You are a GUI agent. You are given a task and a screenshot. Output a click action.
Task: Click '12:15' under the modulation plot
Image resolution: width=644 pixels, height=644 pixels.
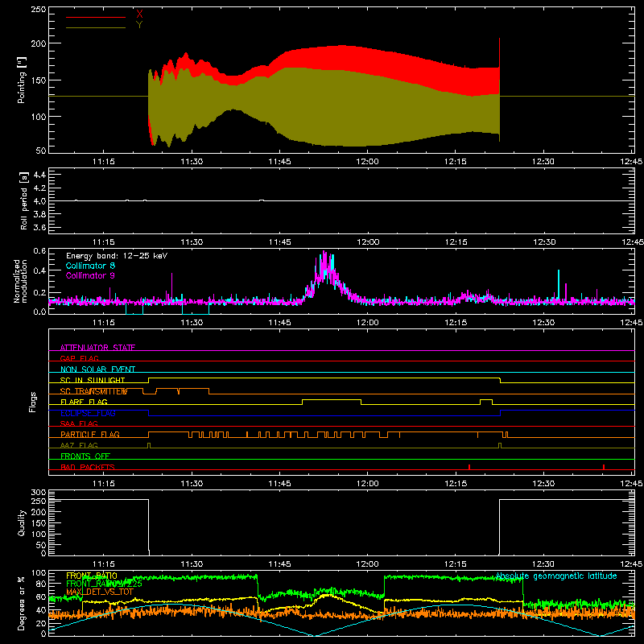click(x=456, y=323)
